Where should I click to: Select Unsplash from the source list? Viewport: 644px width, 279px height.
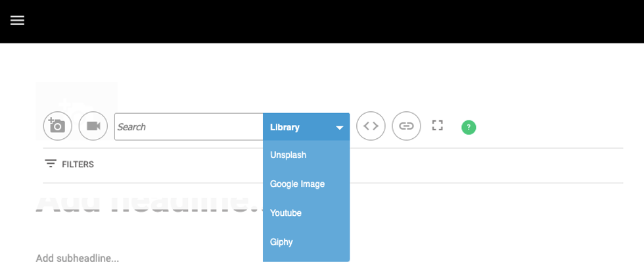[x=288, y=155]
